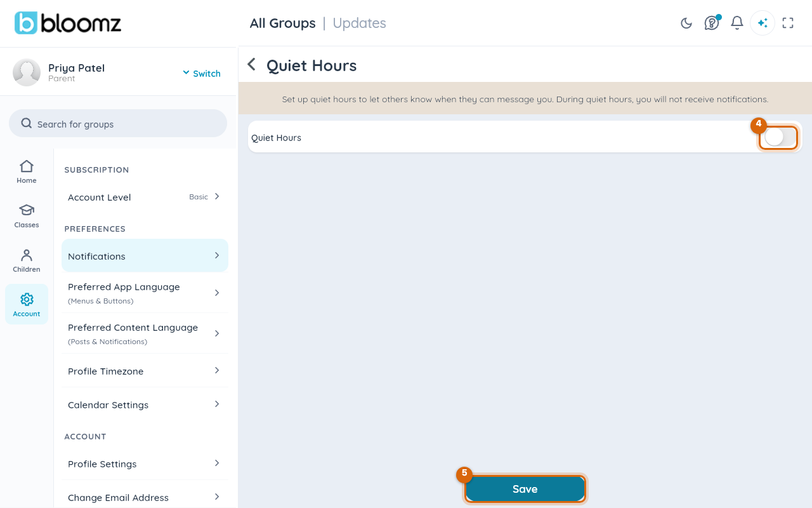Image resolution: width=812 pixels, height=508 pixels.
Task: Switch to Updates tab
Action: coord(359,23)
